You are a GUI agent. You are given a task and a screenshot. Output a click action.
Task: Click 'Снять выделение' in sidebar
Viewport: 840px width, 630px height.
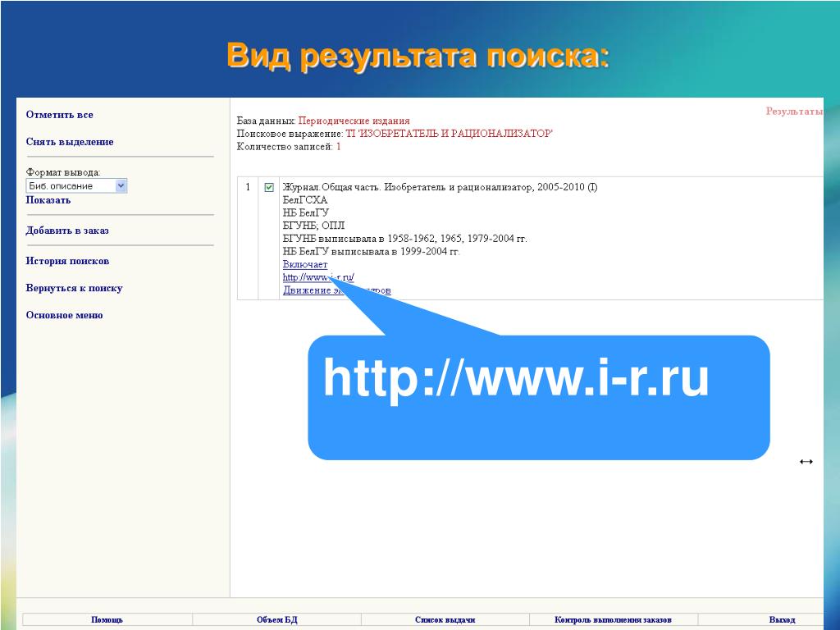pyautogui.click(x=70, y=142)
